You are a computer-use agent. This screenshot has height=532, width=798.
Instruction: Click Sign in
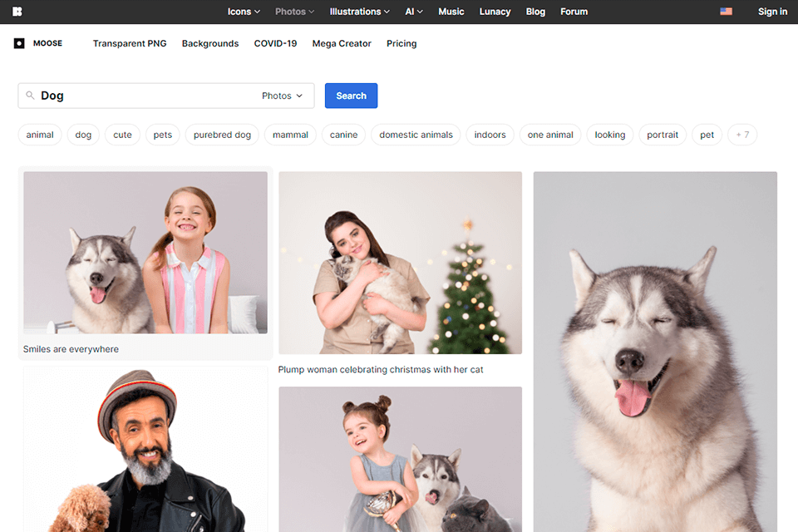(x=772, y=11)
